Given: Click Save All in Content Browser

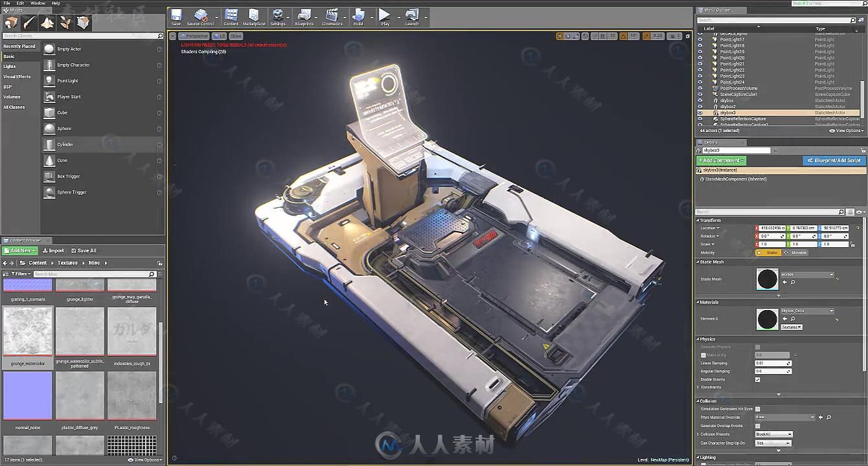Looking at the screenshot, I should (84, 250).
